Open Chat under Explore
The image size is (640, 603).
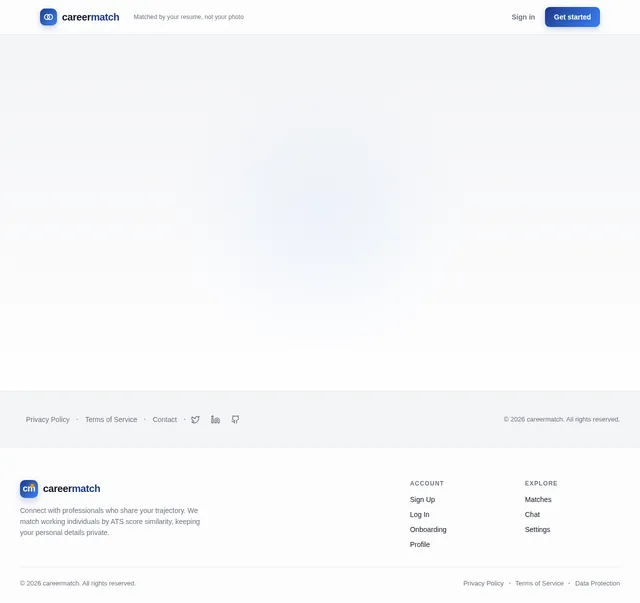(532, 514)
